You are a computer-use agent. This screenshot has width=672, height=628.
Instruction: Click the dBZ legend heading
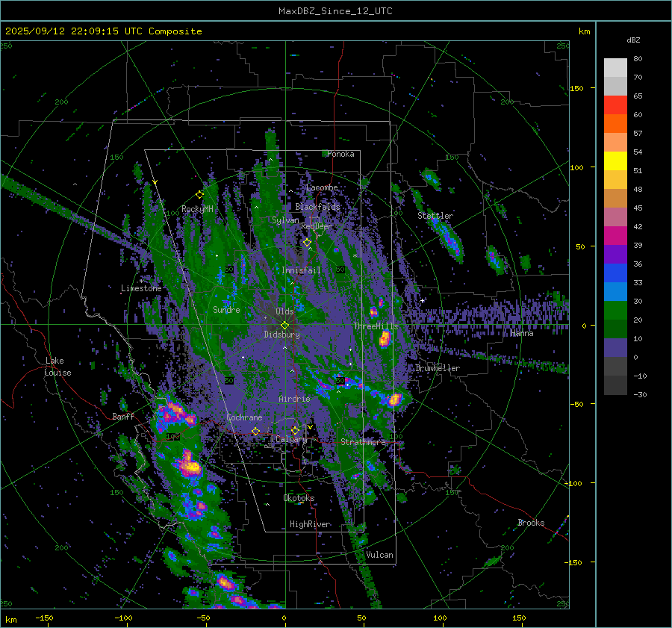pos(633,40)
